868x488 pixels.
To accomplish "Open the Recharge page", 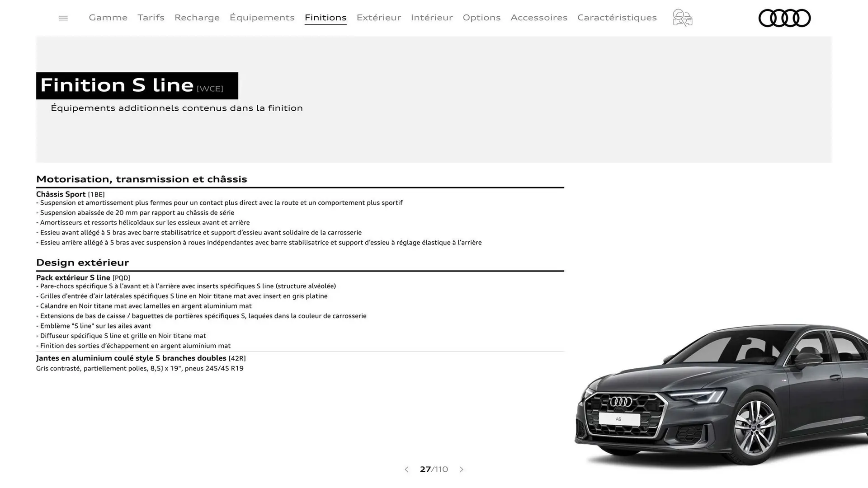I will pyautogui.click(x=197, y=18).
